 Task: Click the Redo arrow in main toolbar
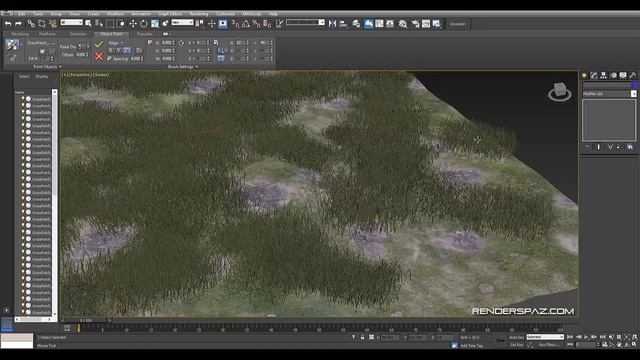(x=18, y=24)
